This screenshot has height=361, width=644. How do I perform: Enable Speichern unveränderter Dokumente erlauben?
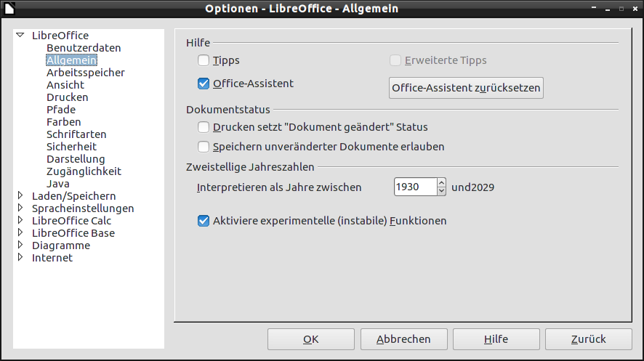click(204, 147)
